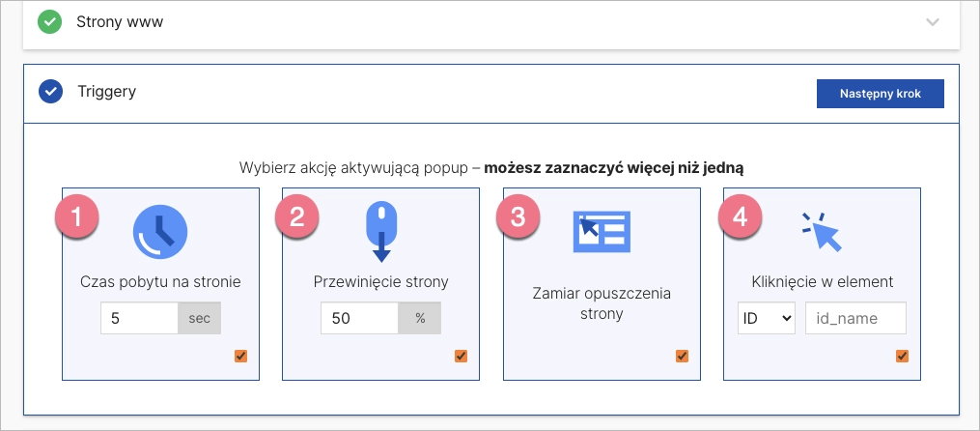Click the id_name text field
Viewport: 980px width, 431px height.
(855, 318)
